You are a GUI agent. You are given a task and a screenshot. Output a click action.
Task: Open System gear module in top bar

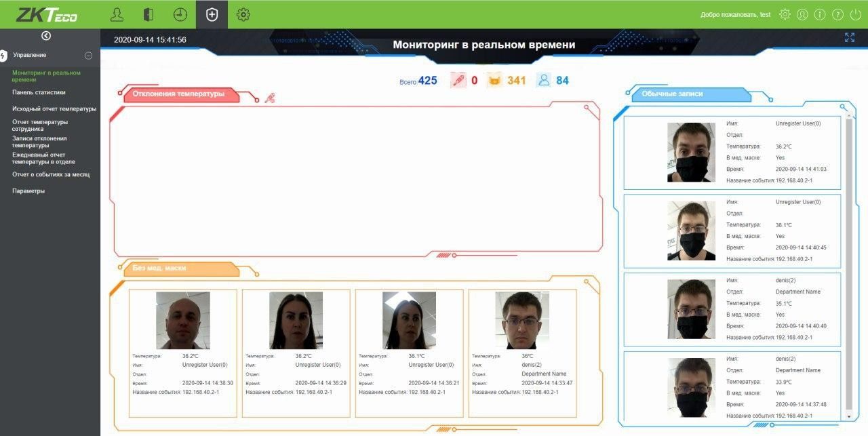click(243, 14)
